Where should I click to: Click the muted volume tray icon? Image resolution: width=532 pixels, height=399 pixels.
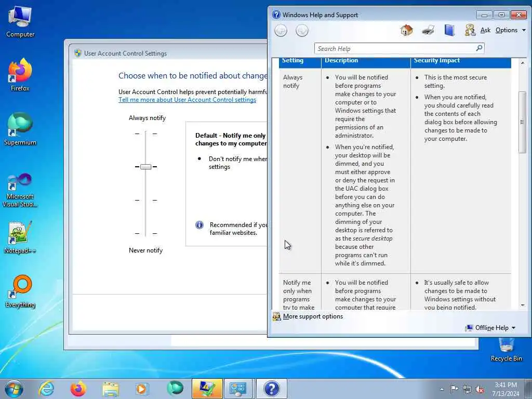tap(480, 390)
